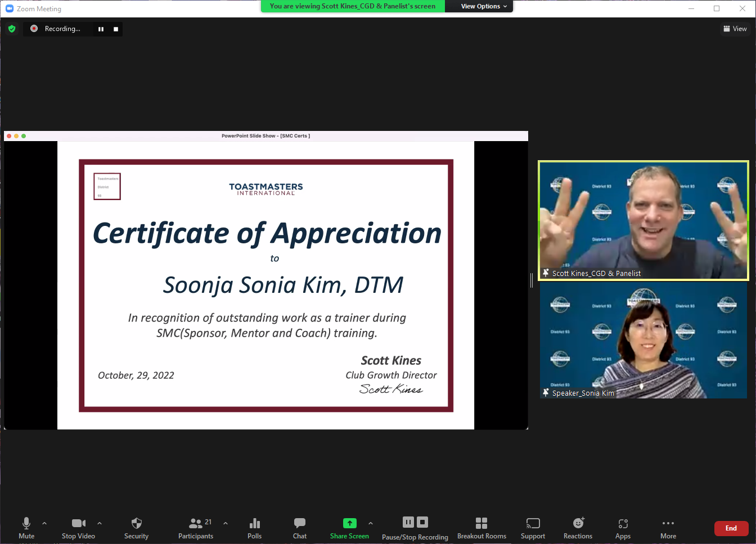756x544 pixels.
Task: Click the pin icon on Scott Kines video
Action: click(546, 273)
